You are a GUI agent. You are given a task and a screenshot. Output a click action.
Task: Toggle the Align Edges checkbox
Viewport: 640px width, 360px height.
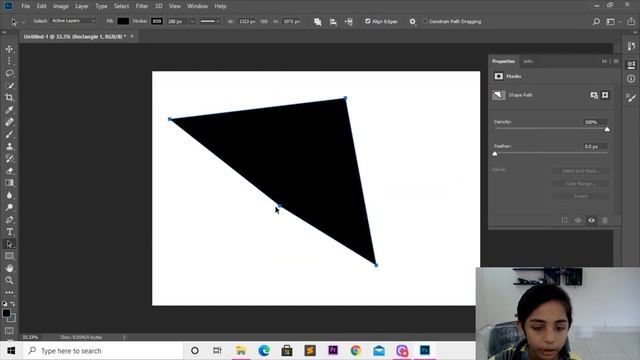(367, 21)
